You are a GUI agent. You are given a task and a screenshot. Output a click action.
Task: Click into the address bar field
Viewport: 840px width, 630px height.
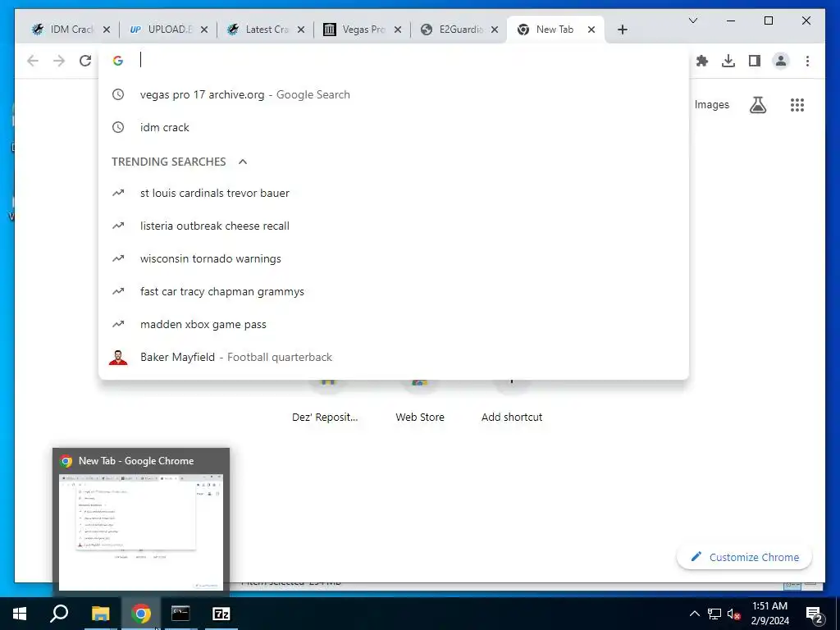[x=394, y=60]
